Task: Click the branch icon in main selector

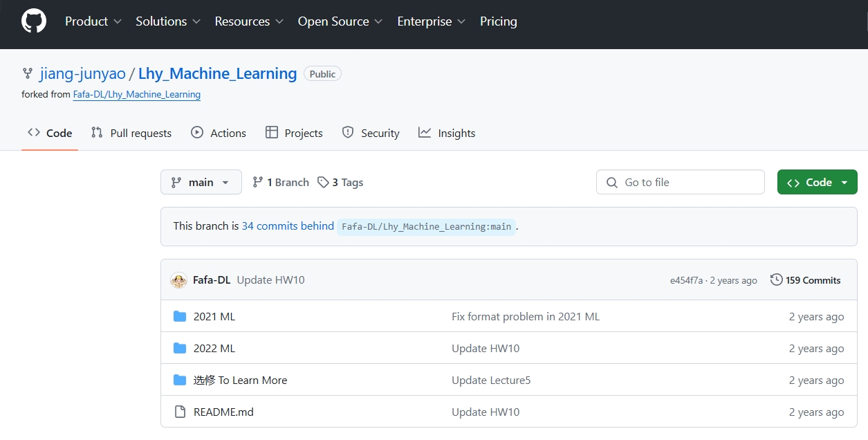Action: pyautogui.click(x=176, y=183)
